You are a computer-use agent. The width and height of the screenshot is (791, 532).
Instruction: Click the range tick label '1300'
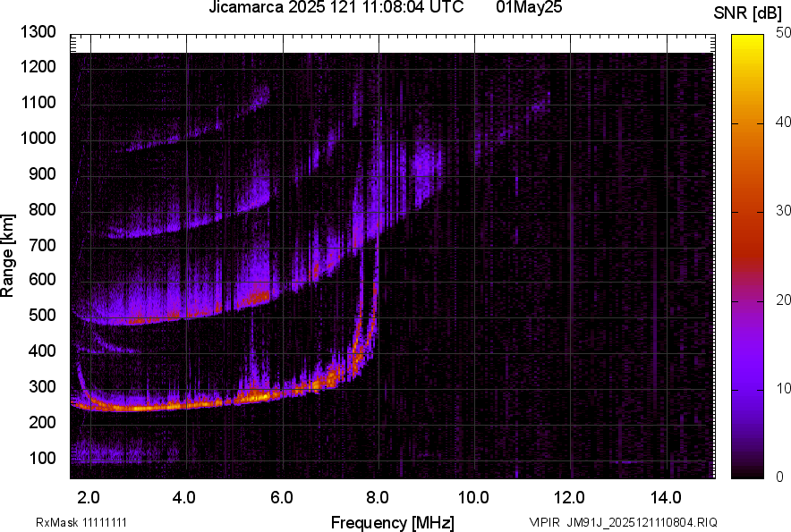(38, 32)
